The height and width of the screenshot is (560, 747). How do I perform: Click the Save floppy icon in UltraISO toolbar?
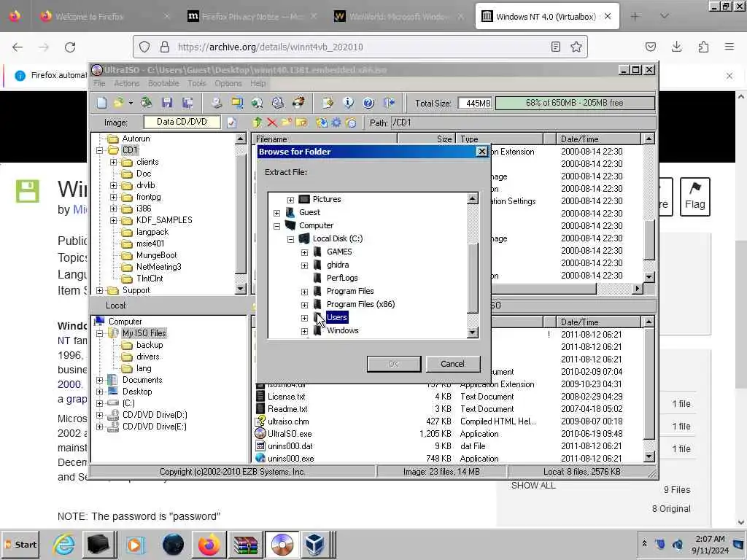[167, 103]
